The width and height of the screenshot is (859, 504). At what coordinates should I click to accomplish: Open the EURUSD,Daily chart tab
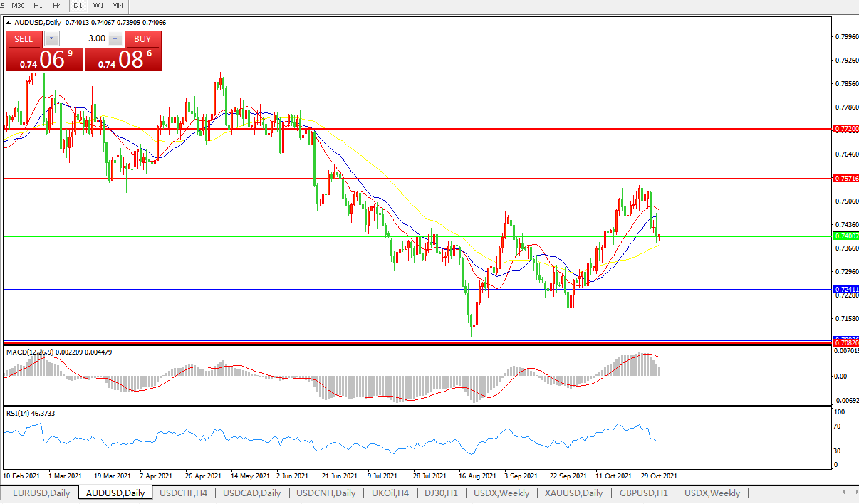(x=41, y=493)
